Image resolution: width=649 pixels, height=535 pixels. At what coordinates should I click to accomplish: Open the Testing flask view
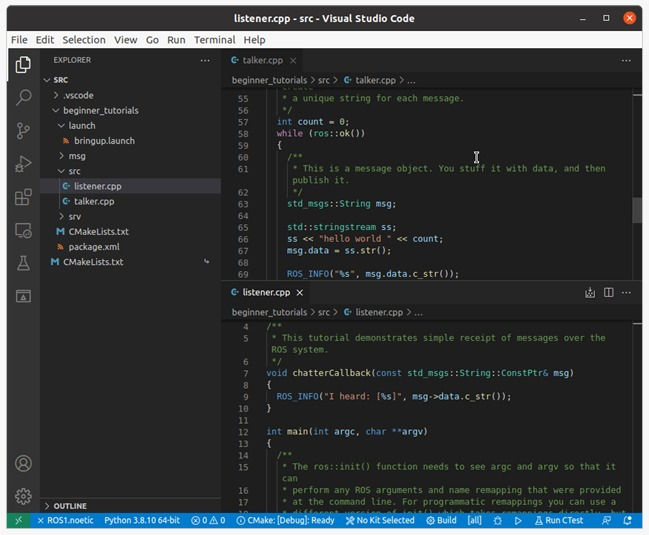[23, 263]
